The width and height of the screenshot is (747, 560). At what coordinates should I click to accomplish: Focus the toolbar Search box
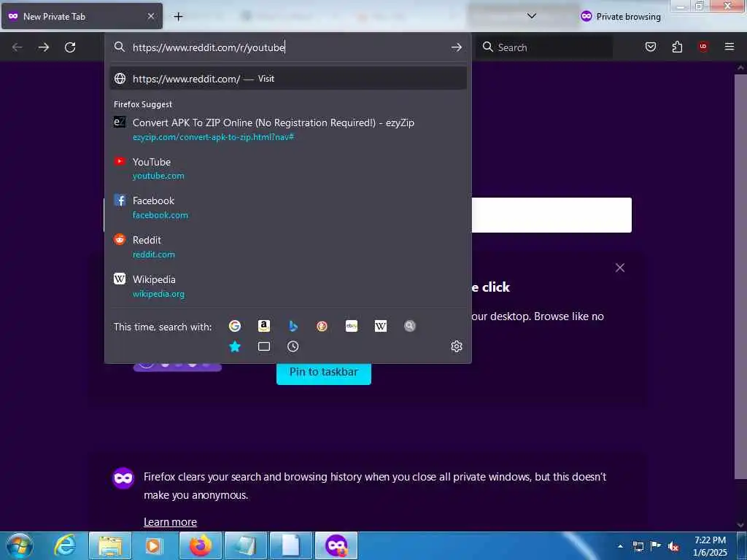(x=544, y=47)
